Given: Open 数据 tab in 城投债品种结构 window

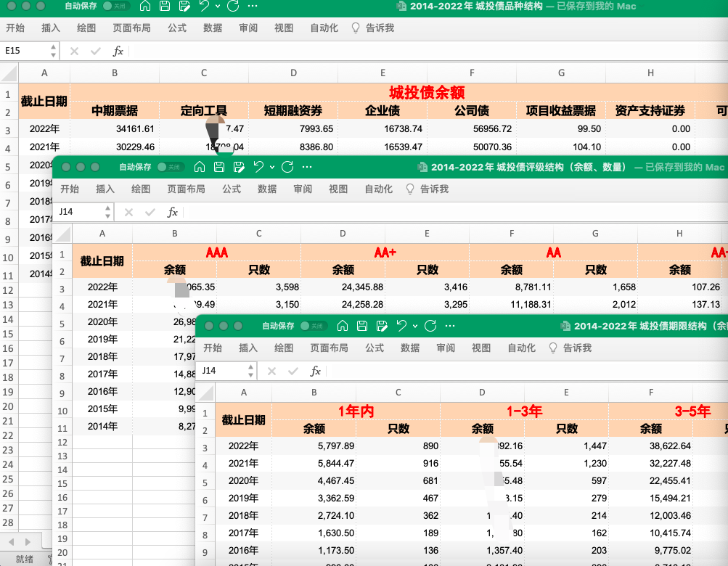Looking at the screenshot, I should (x=213, y=28).
